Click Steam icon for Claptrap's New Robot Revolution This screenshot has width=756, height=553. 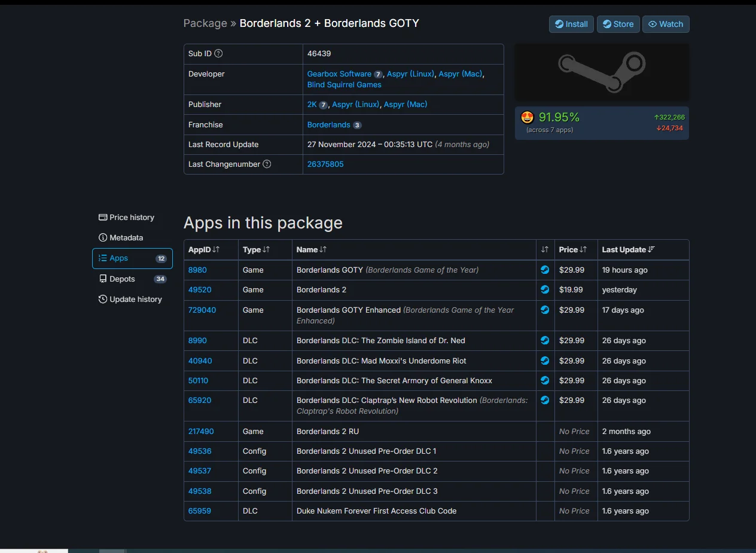(545, 400)
